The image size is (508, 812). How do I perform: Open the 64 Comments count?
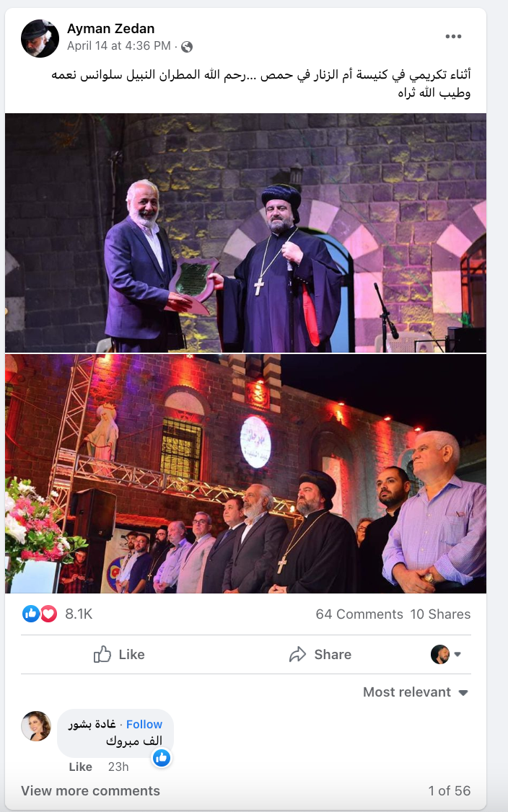[x=359, y=614]
